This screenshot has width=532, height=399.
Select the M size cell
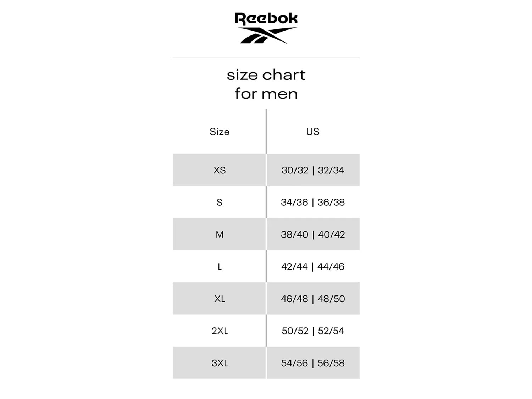220,234
